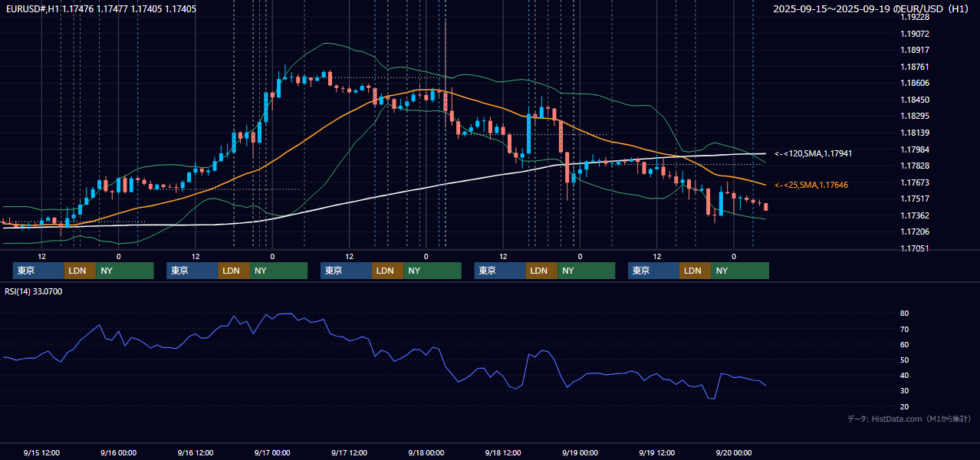
Task: Click the 9/19 12:00 time axis label
Action: (656, 452)
